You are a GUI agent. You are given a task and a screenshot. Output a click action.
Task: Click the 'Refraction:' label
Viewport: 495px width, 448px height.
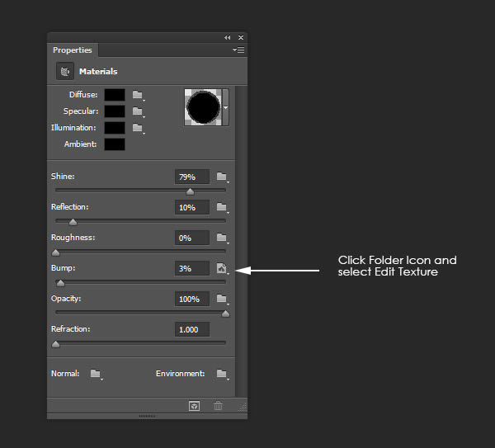(x=71, y=329)
